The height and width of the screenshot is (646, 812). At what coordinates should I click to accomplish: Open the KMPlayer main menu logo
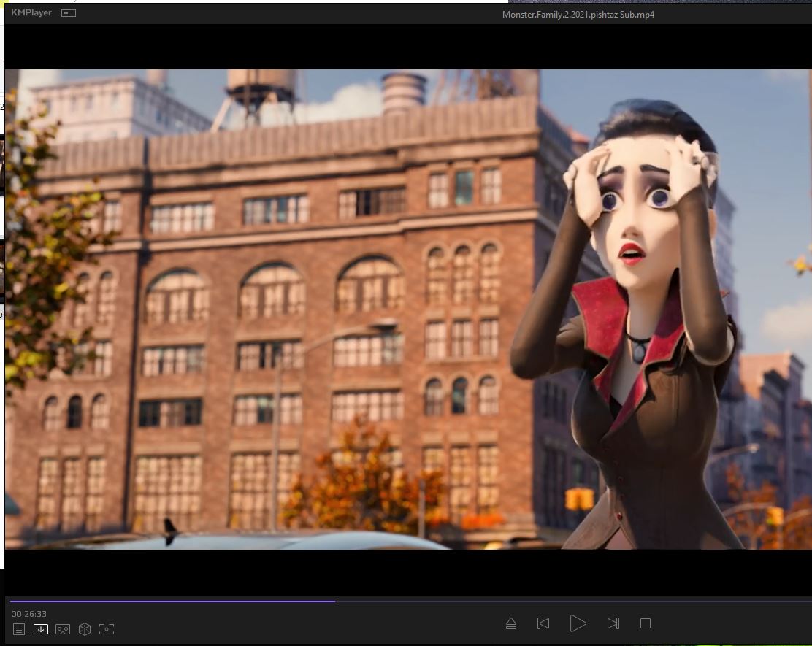click(x=31, y=13)
